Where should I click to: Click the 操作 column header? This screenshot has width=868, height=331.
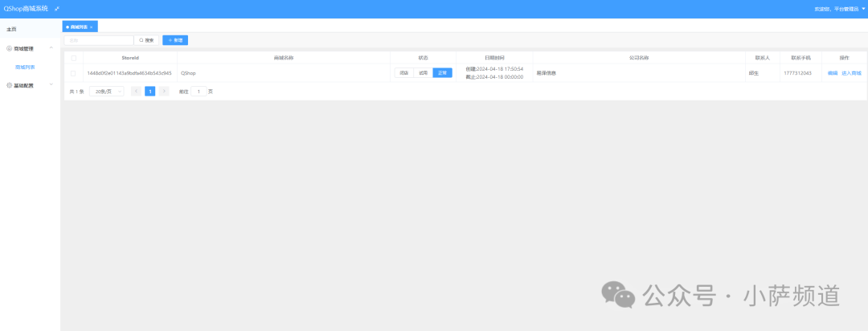pos(844,58)
